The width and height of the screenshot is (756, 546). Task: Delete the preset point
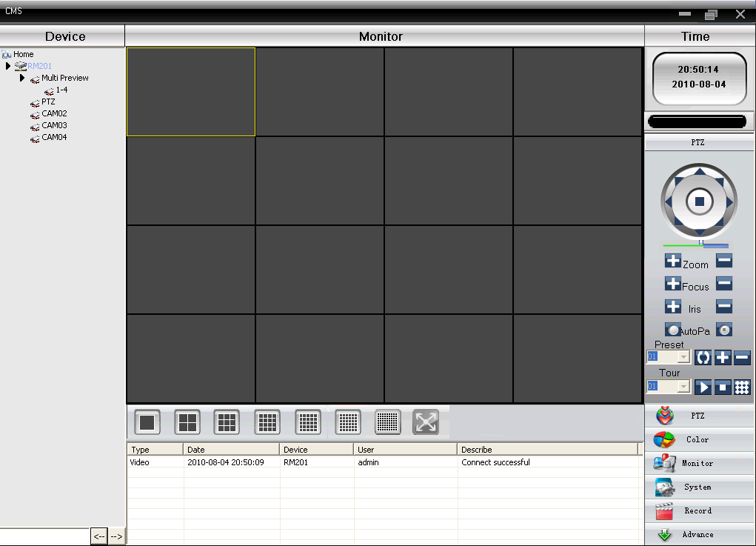(x=742, y=357)
